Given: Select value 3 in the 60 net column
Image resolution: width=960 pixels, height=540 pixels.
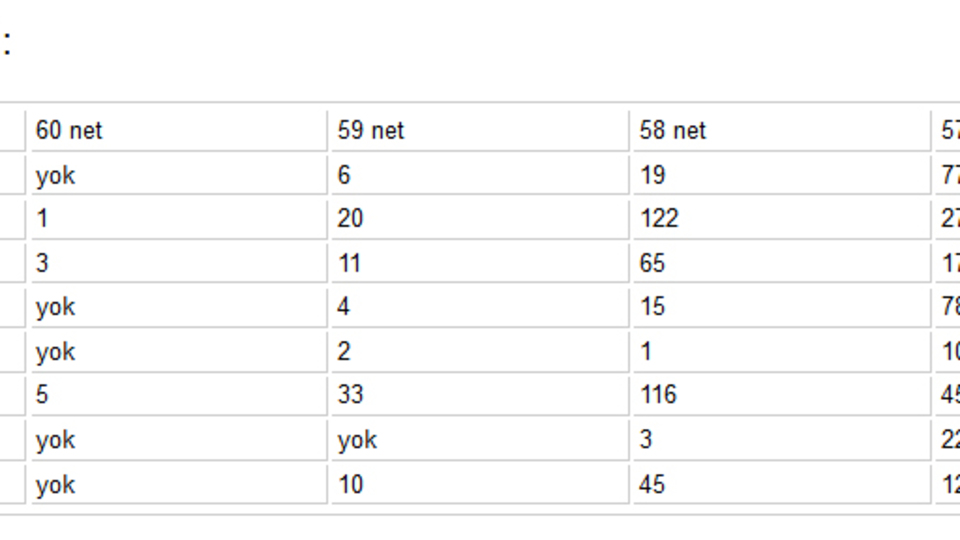Looking at the screenshot, I should [43, 263].
